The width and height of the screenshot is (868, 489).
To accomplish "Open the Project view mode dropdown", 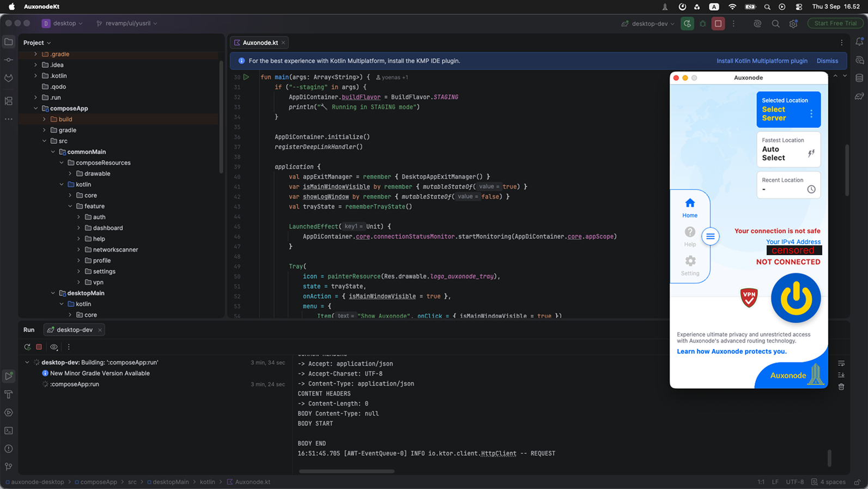I will point(37,43).
